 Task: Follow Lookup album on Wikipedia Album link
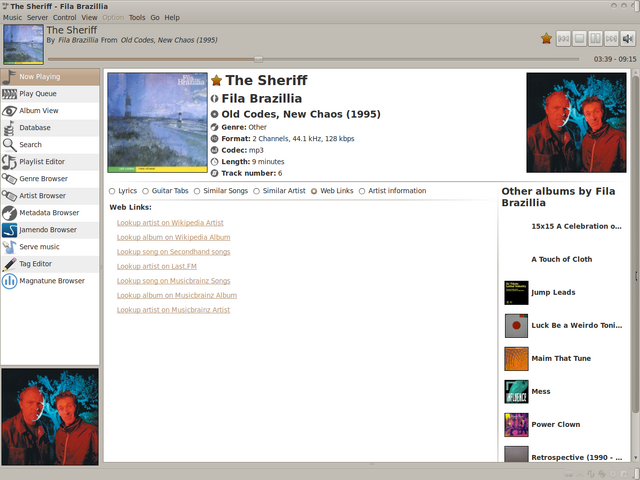[x=173, y=238]
